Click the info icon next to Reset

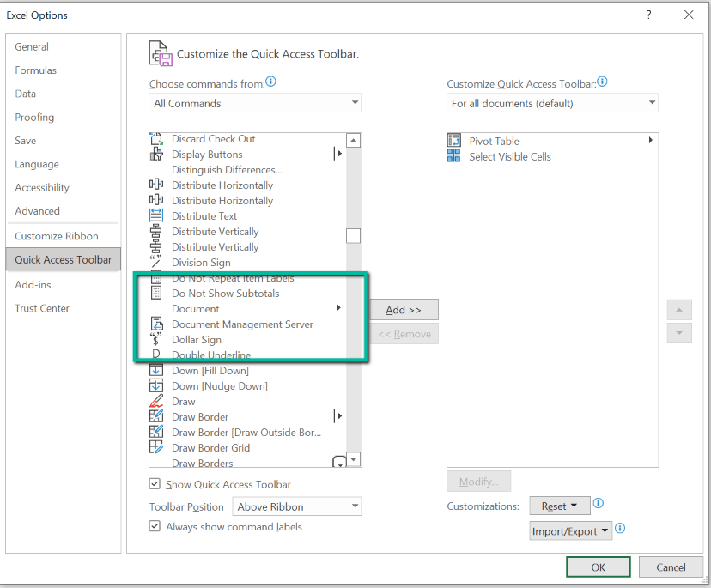tap(599, 503)
